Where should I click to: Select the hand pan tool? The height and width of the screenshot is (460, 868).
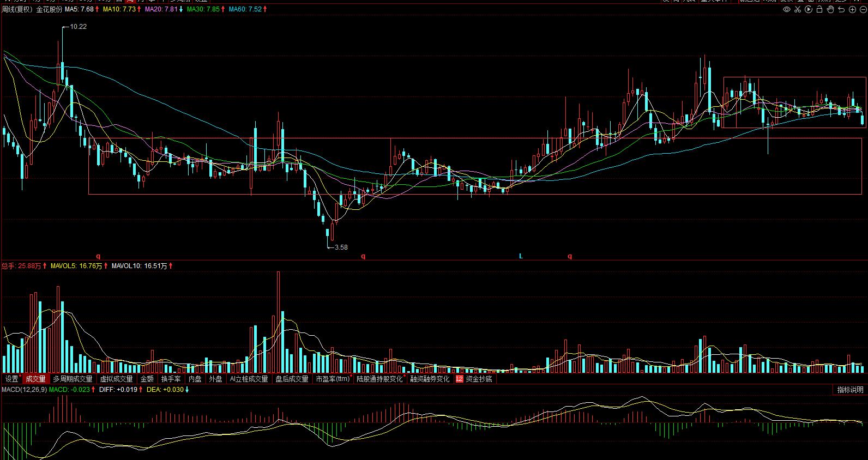click(830, 9)
